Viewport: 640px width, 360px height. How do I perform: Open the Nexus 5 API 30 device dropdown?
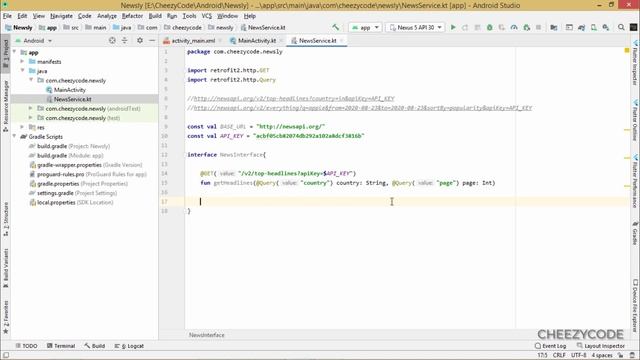(x=416, y=27)
